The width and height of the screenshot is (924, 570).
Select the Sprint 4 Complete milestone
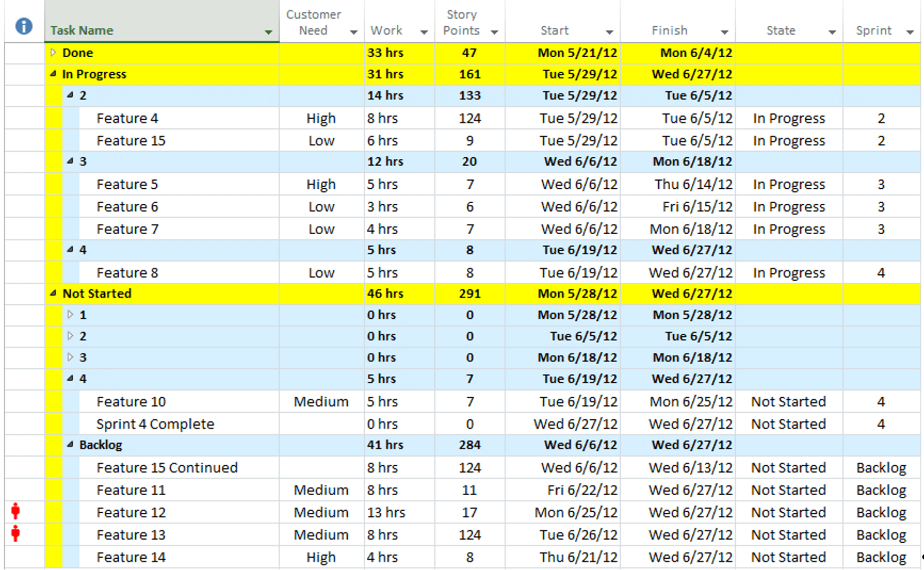tap(155, 424)
